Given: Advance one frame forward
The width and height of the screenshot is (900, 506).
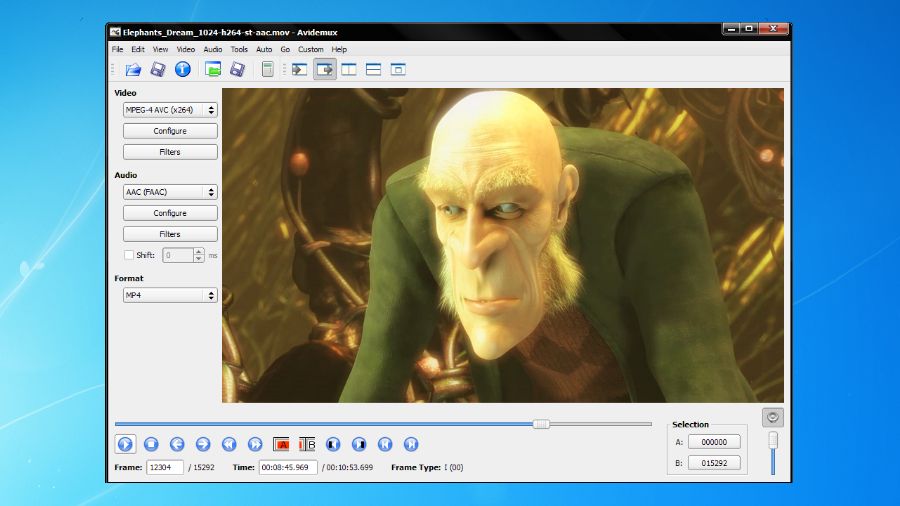Looking at the screenshot, I should (x=203, y=444).
